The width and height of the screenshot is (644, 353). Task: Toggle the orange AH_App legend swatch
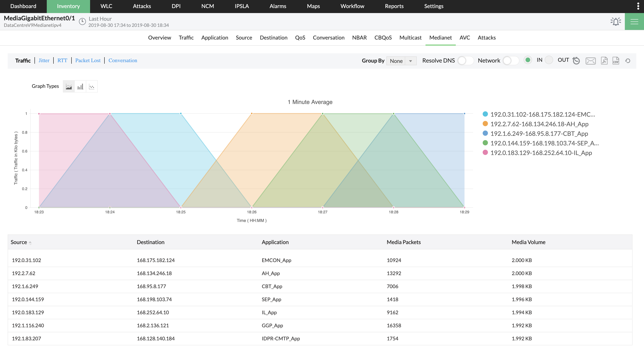point(485,124)
